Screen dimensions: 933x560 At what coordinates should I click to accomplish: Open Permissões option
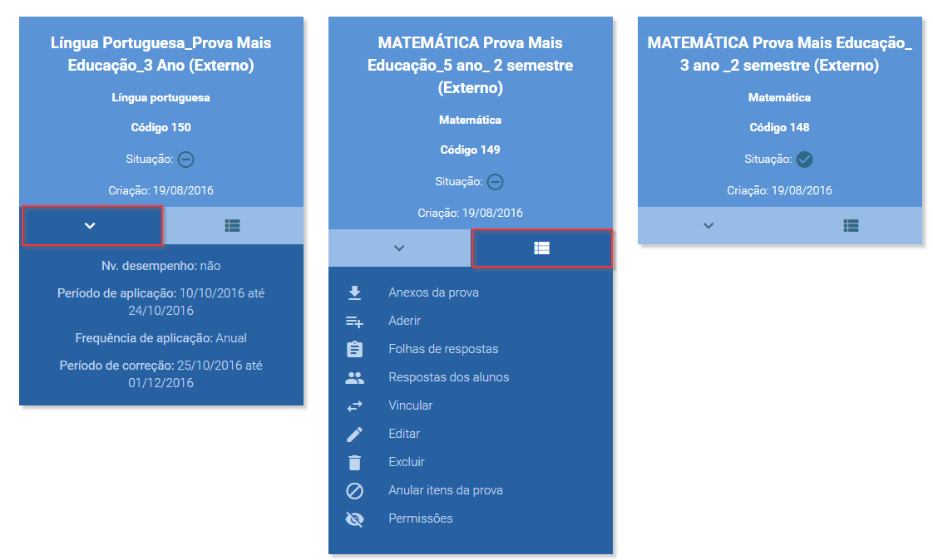[421, 518]
